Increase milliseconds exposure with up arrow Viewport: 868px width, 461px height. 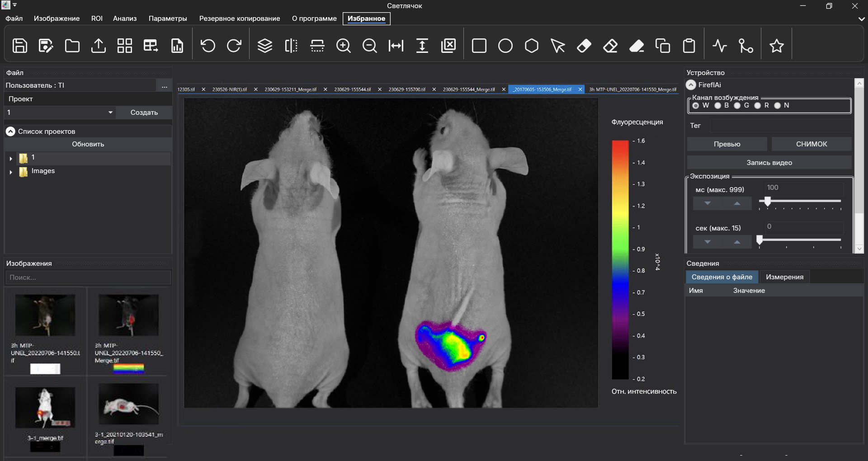point(737,203)
